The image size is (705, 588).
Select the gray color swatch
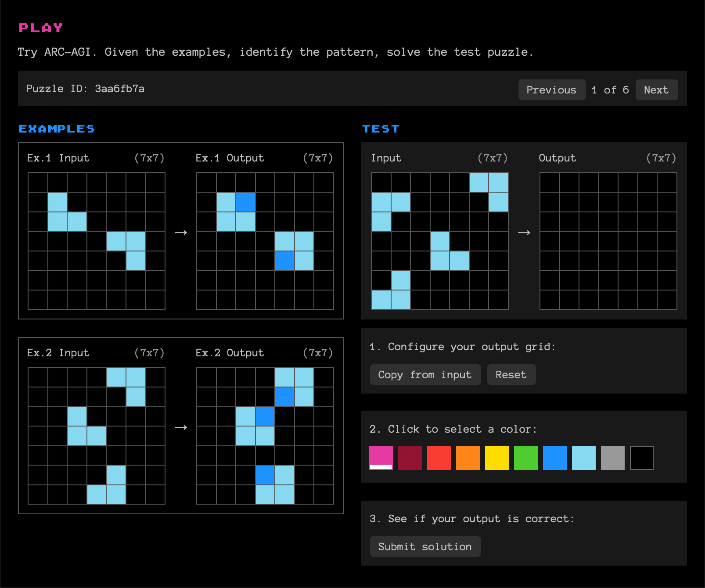pos(613,458)
